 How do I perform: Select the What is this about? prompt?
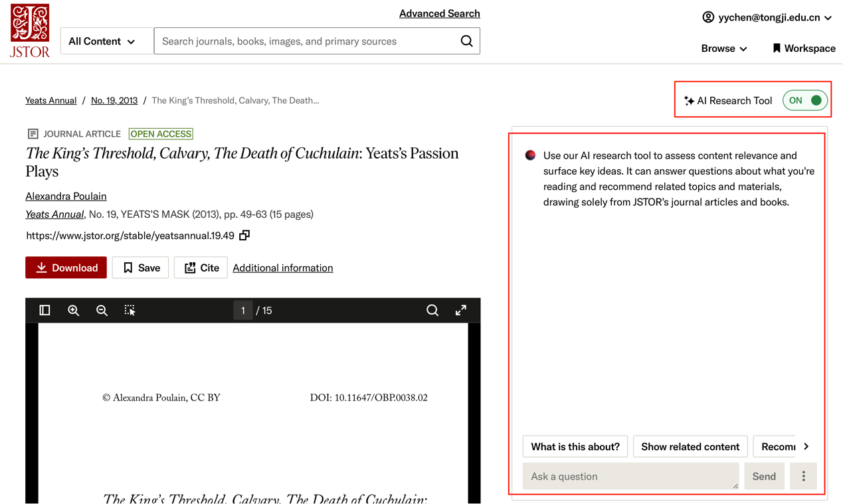click(x=575, y=447)
